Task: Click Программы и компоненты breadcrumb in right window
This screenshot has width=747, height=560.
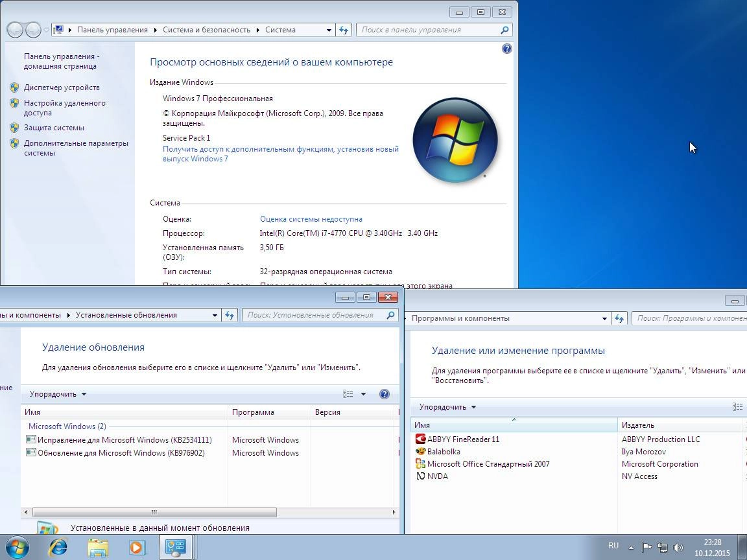Action: (x=460, y=319)
